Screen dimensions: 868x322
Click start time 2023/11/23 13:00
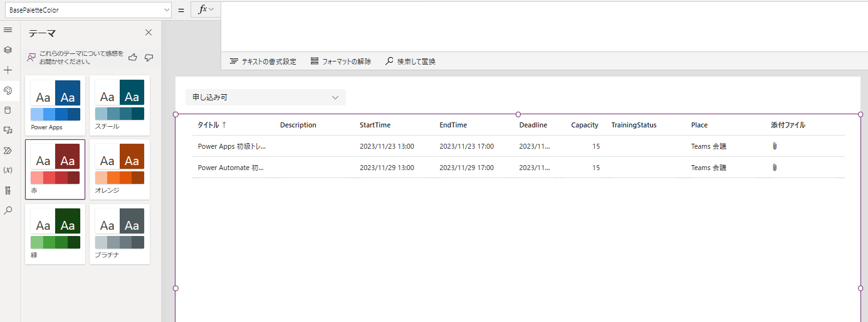coord(387,146)
